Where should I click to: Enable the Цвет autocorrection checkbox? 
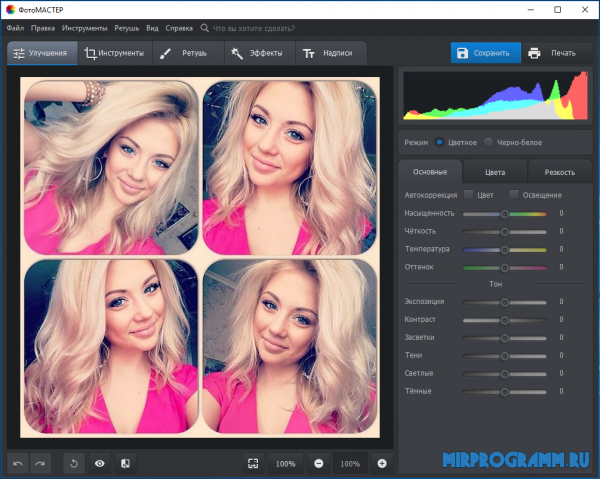pyautogui.click(x=468, y=195)
